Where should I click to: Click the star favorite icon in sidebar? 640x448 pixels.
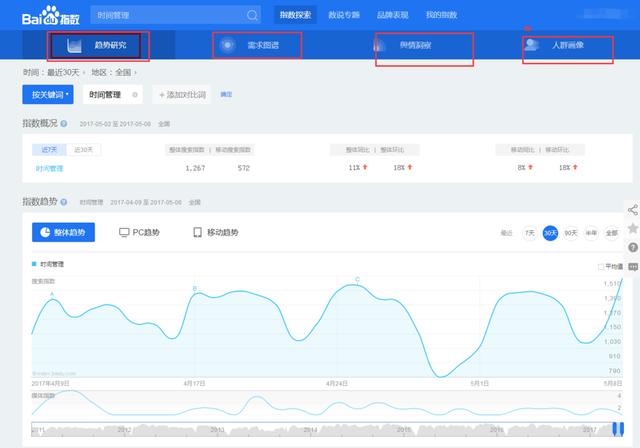(x=633, y=229)
